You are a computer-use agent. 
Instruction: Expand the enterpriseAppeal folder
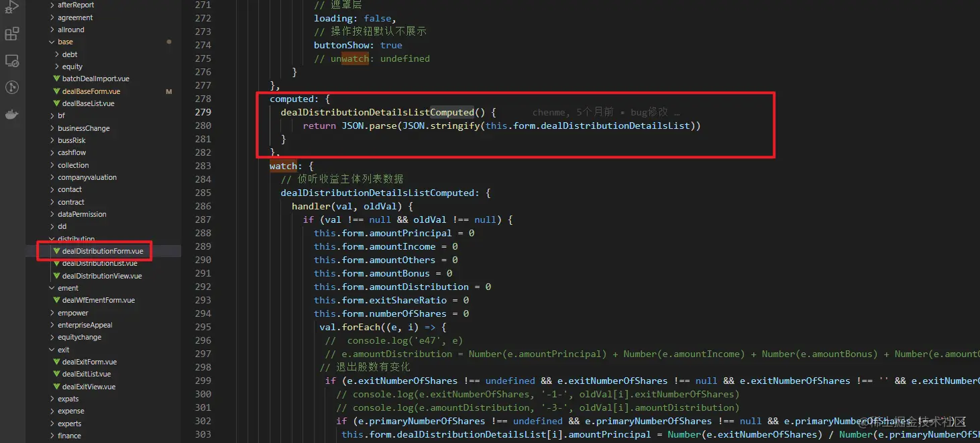pos(85,325)
